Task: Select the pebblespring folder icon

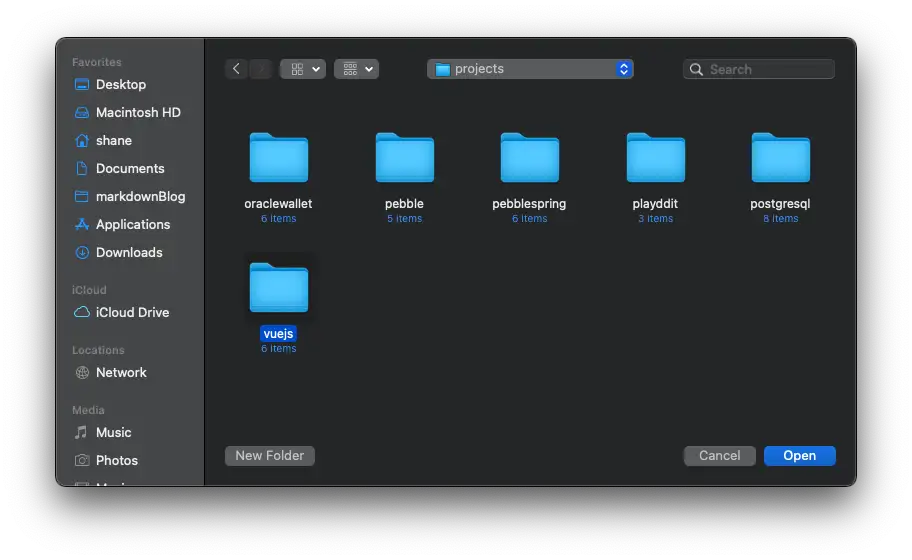Action: (530, 158)
